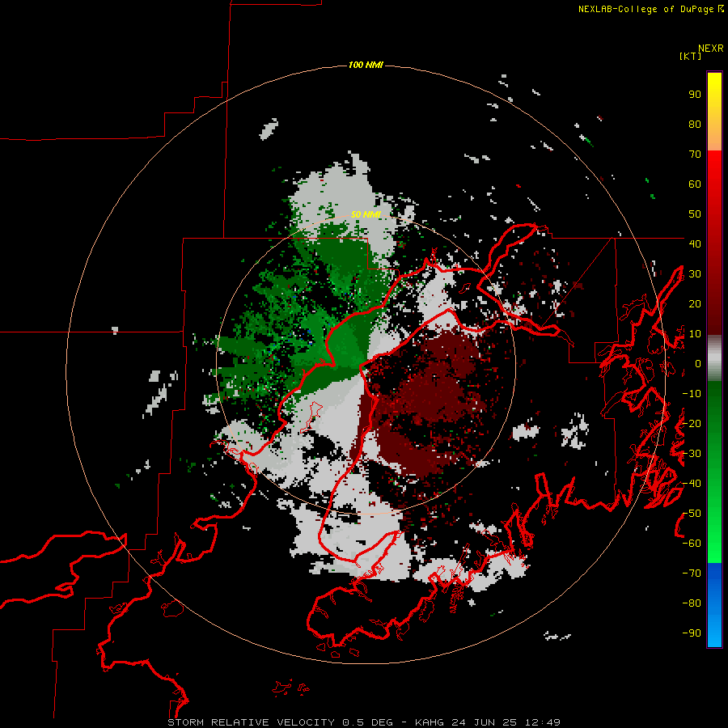728x728 pixels.
Task: Click the Storm Relative Velocity caption text
Action: 364,722
